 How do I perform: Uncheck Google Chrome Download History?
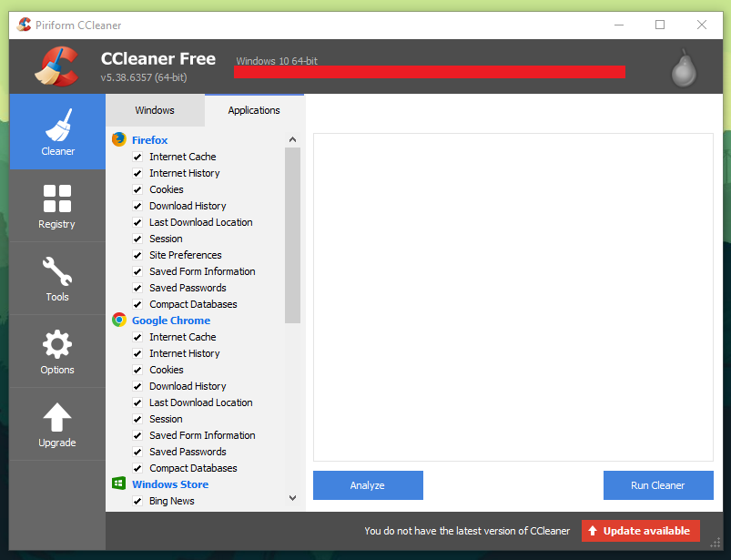137,386
